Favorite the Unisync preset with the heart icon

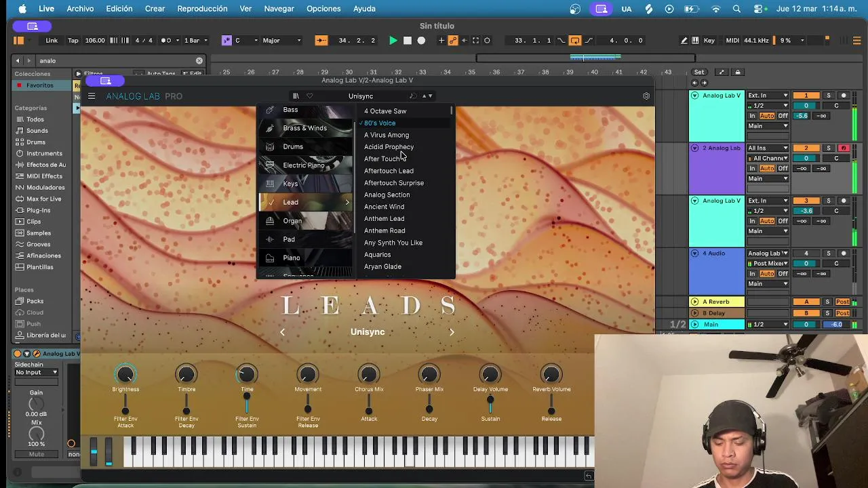click(310, 96)
